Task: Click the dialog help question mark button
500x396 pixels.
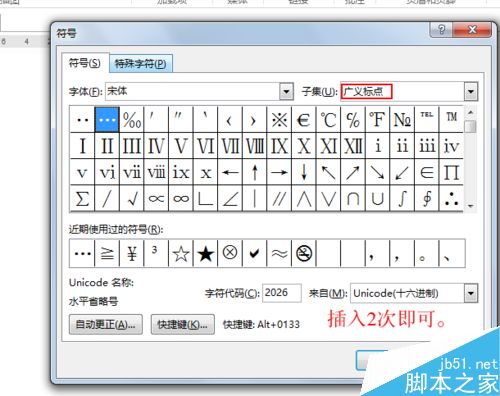Action: (441, 30)
